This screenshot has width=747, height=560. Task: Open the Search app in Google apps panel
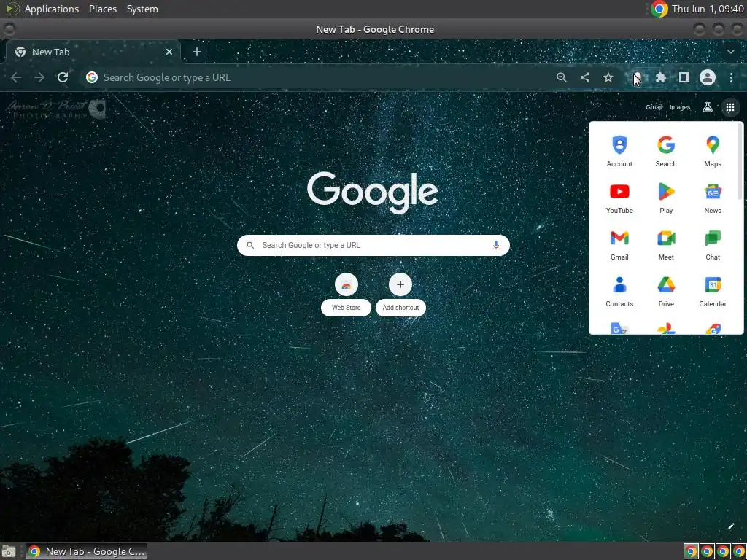pos(666,151)
